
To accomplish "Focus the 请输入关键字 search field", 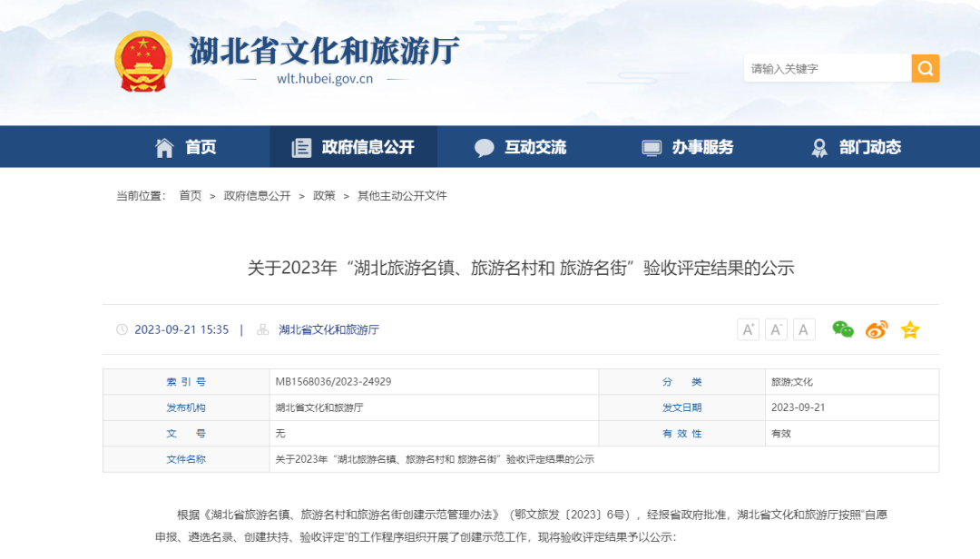I will pos(828,68).
